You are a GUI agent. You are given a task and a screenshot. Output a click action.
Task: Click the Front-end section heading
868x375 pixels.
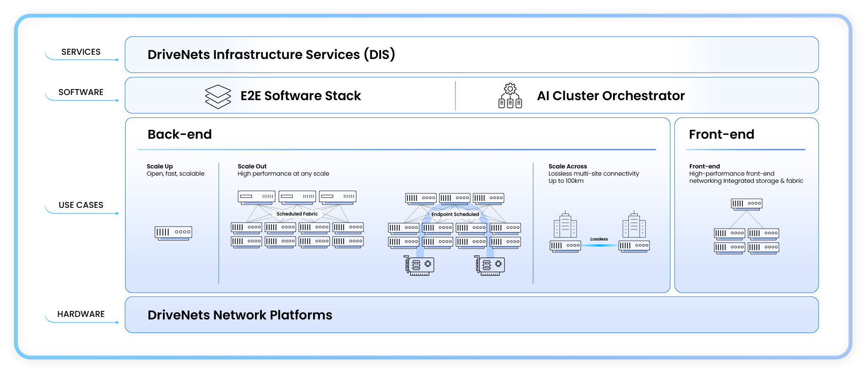[x=721, y=134]
